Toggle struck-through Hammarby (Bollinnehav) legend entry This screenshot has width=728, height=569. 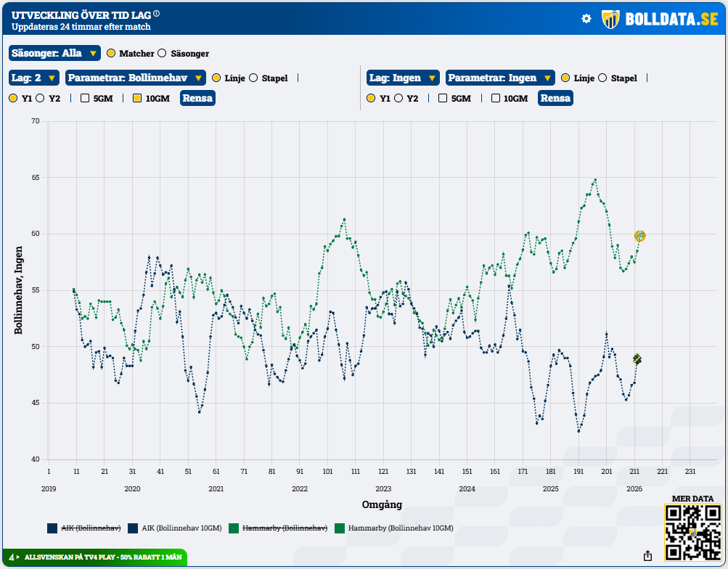[x=283, y=528]
